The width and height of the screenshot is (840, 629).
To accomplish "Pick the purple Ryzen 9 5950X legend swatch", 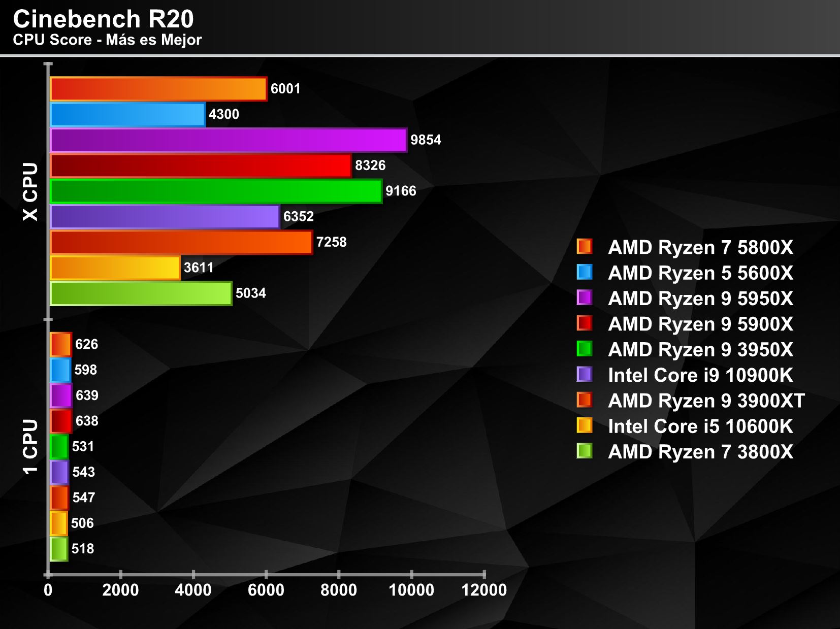I will (x=585, y=297).
